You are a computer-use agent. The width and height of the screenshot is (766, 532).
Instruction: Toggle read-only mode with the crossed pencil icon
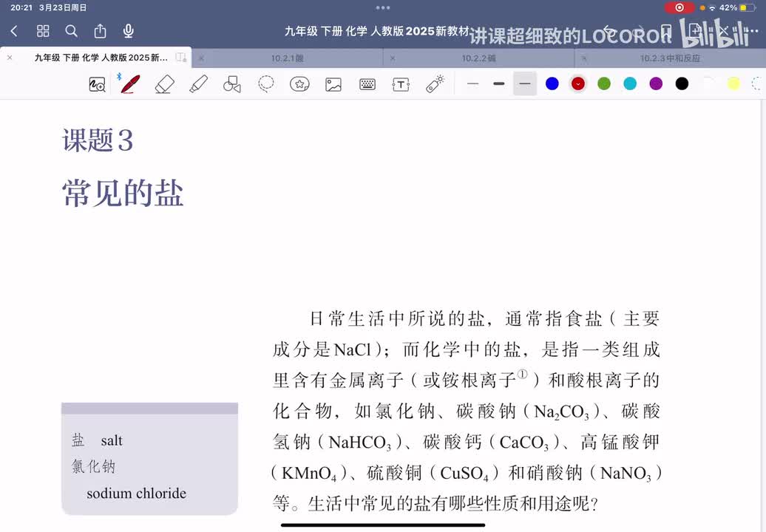click(723, 31)
